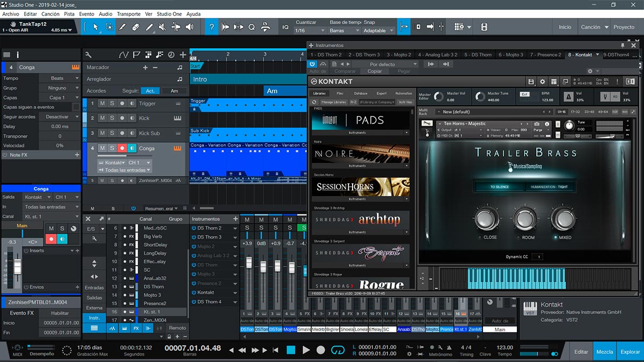Solo the Kick track
Screen dimensions: 644x362
click(x=112, y=118)
